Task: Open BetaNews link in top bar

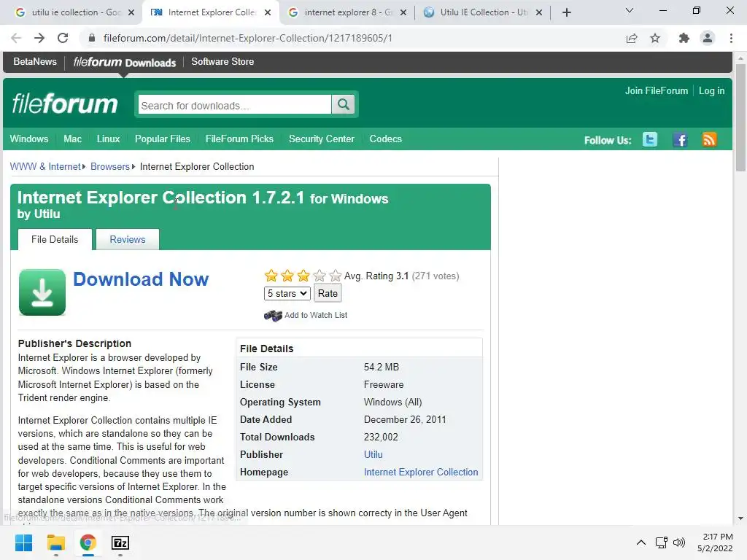Action: coord(35,61)
